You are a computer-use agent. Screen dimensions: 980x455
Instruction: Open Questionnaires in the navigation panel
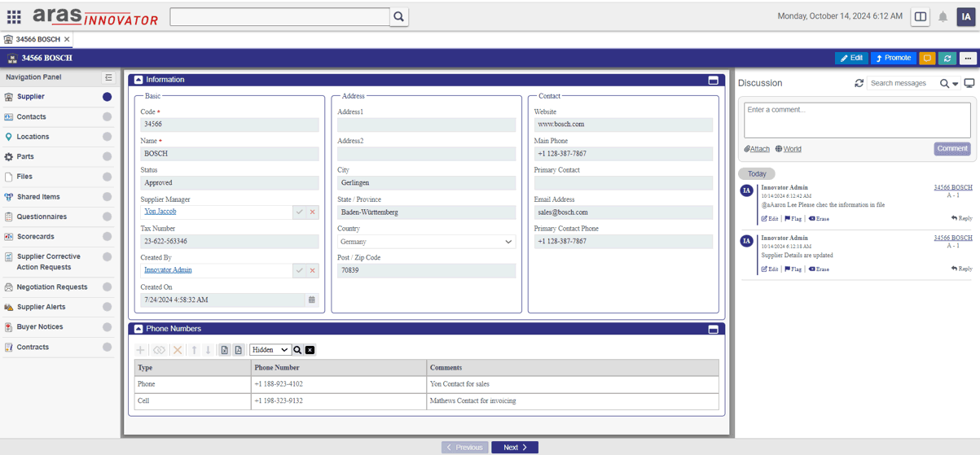(42, 217)
